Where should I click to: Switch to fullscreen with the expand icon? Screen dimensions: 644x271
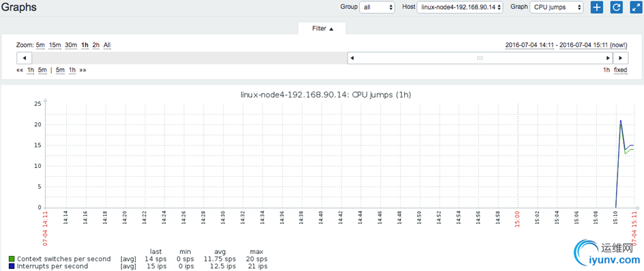[637, 7]
